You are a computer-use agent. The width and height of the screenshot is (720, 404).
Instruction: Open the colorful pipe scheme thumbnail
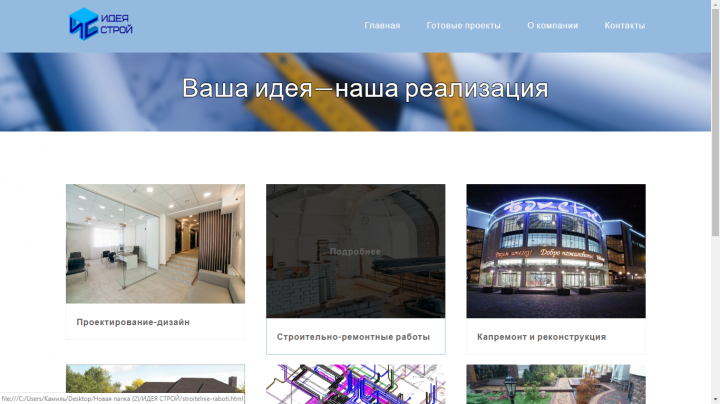point(355,384)
